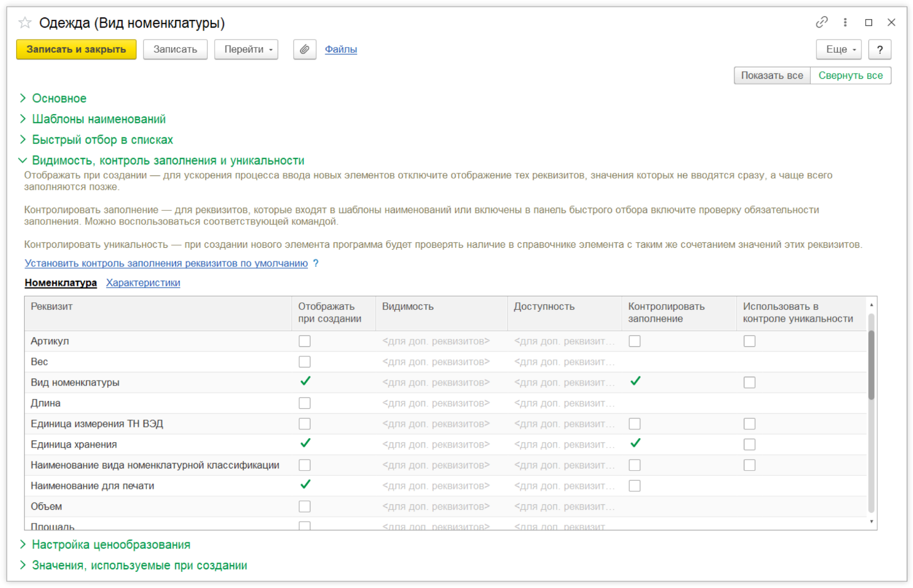Click the blue question mark hint icon
Image resolution: width=913 pixels, height=588 pixels.
pyautogui.click(x=315, y=263)
